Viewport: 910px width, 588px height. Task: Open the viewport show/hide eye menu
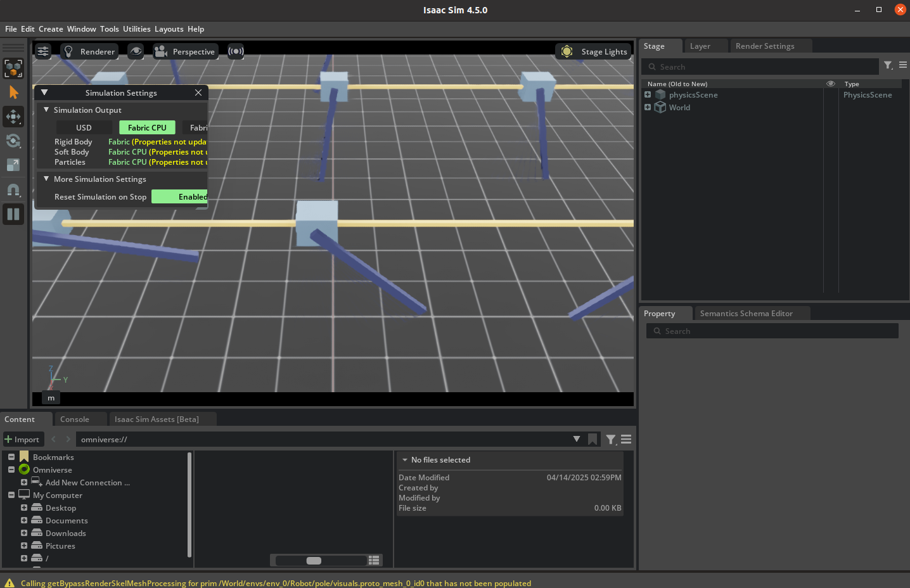tap(136, 51)
